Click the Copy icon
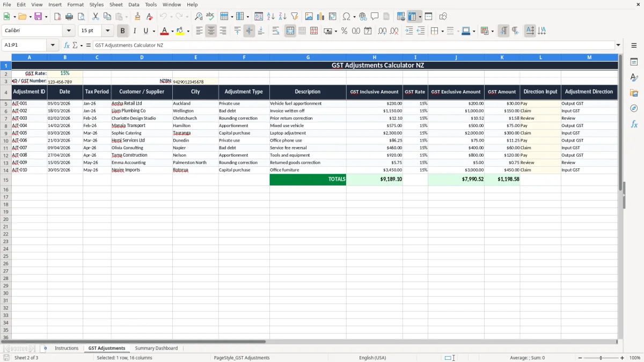Viewport: 644px width, 362px height. [x=107, y=17]
